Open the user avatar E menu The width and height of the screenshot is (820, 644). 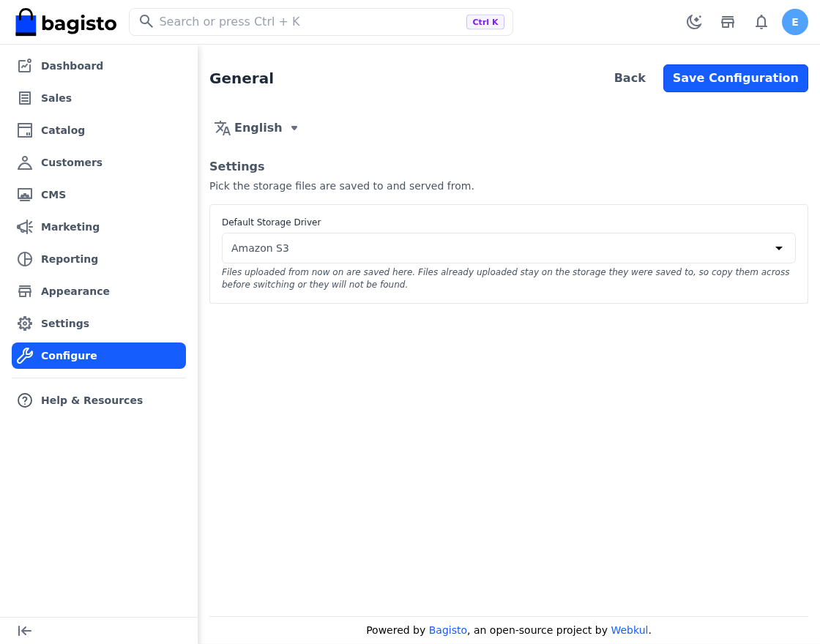pyautogui.click(x=795, y=22)
